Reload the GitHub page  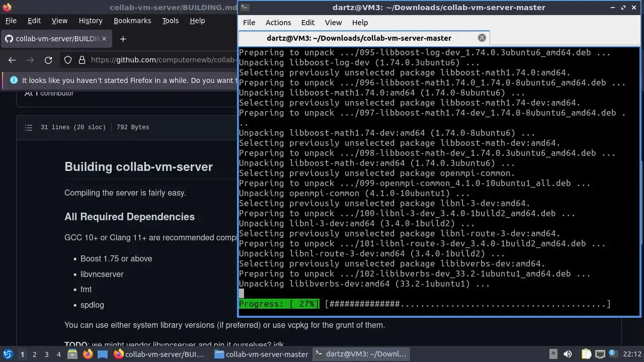click(48, 60)
